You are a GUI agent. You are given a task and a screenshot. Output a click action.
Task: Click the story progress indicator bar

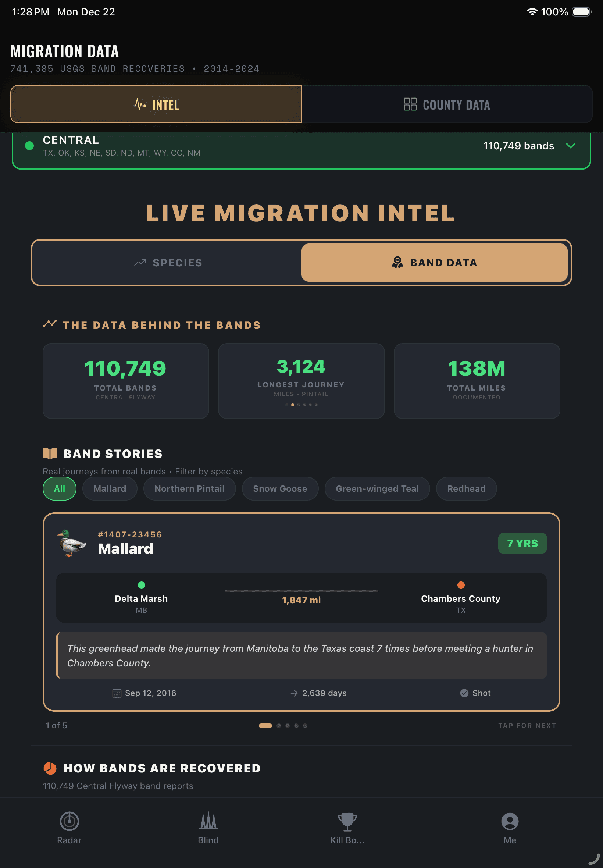265,726
